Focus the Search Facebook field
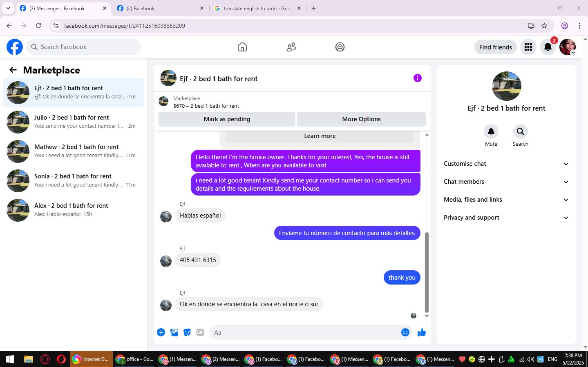Viewport: 588px width, 367px height. [83, 47]
